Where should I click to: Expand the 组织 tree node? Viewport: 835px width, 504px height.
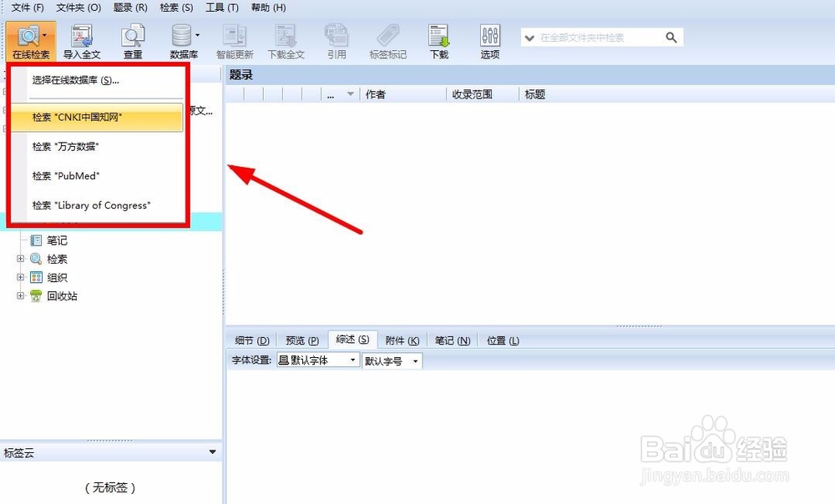tap(20, 277)
